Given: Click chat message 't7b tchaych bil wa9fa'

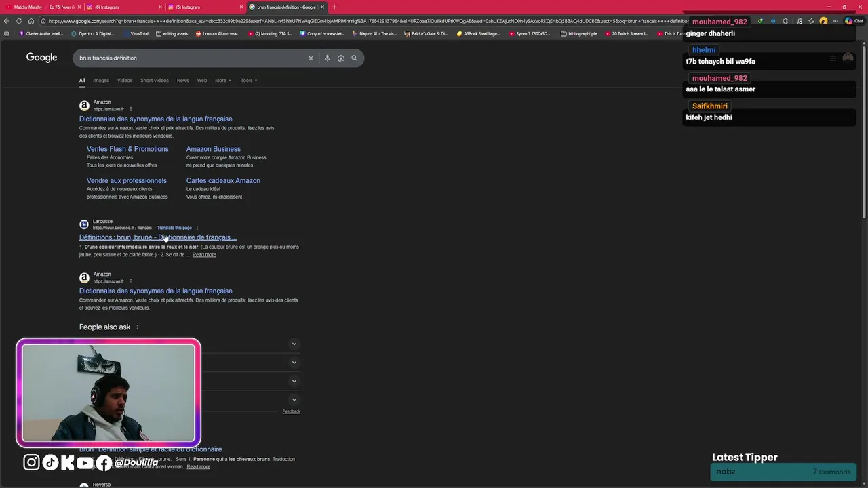Looking at the screenshot, I should tap(720, 62).
